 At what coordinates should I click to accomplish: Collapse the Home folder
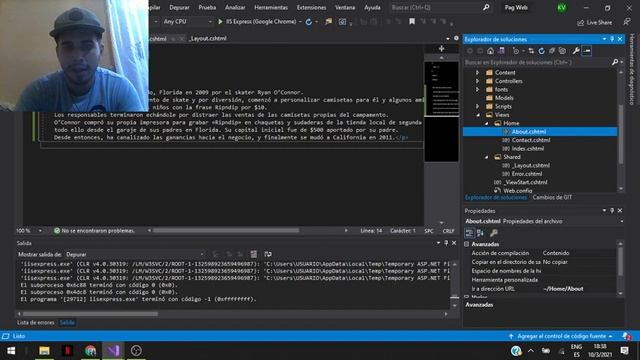(x=486, y=123)
